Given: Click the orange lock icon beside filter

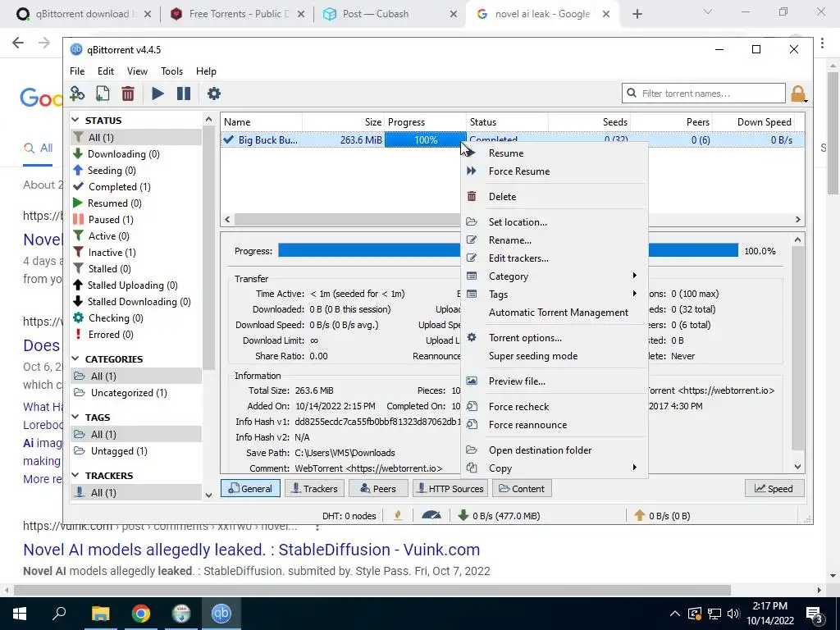Looking at the screenshot, I should pos(797,94).
